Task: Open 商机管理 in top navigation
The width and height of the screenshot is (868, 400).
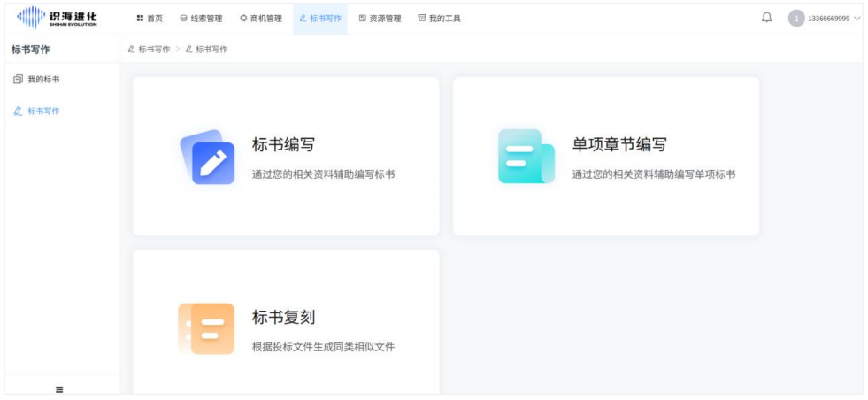Action: [261, 19]
